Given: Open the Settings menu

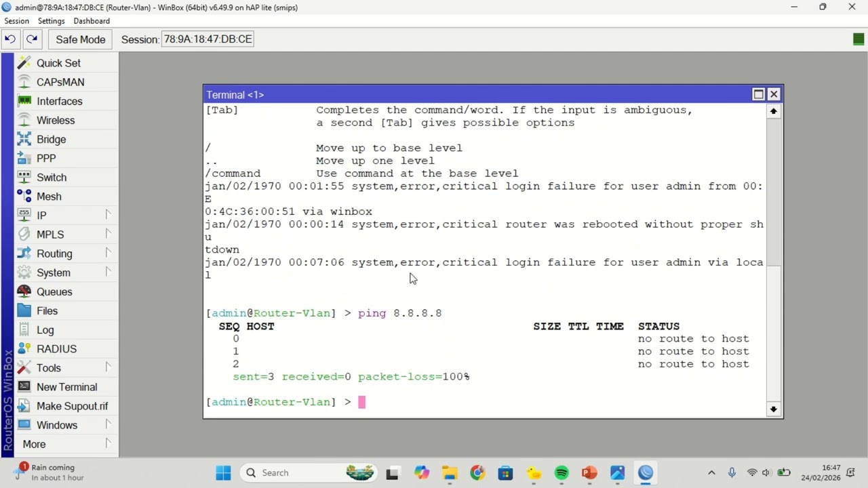Looking at the screenshot, I should point(51,21).
